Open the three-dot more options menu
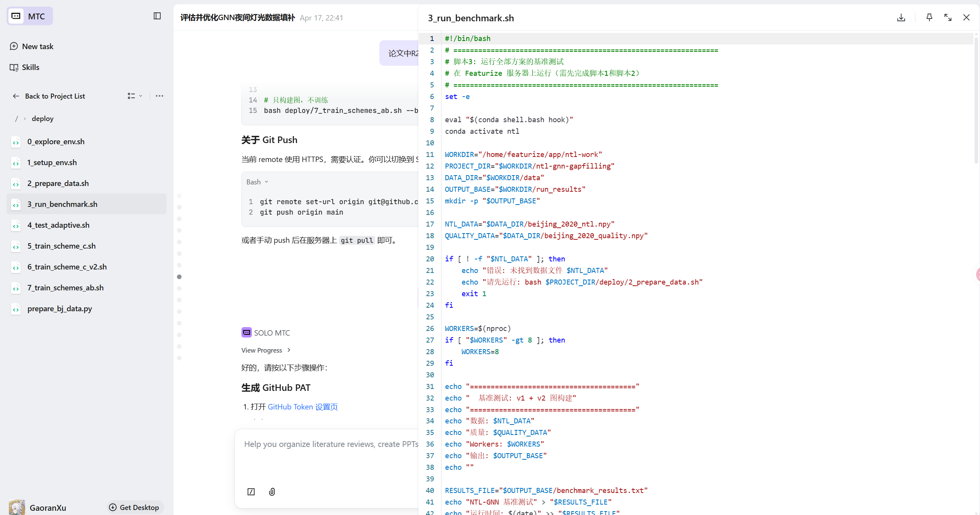The width and height of the screenshot is (980, 515). [x=159, y=96]
